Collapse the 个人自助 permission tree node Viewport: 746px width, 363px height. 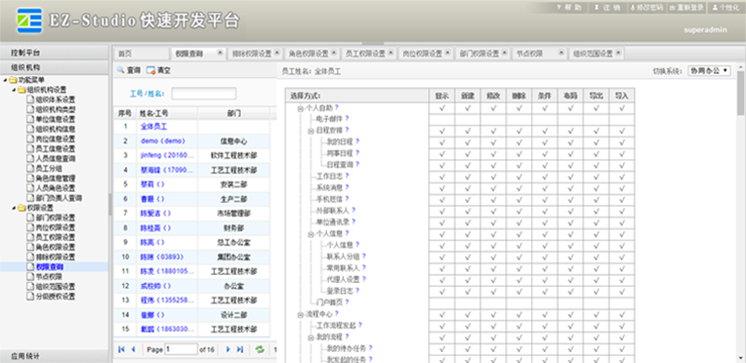[x=300, y=108]
